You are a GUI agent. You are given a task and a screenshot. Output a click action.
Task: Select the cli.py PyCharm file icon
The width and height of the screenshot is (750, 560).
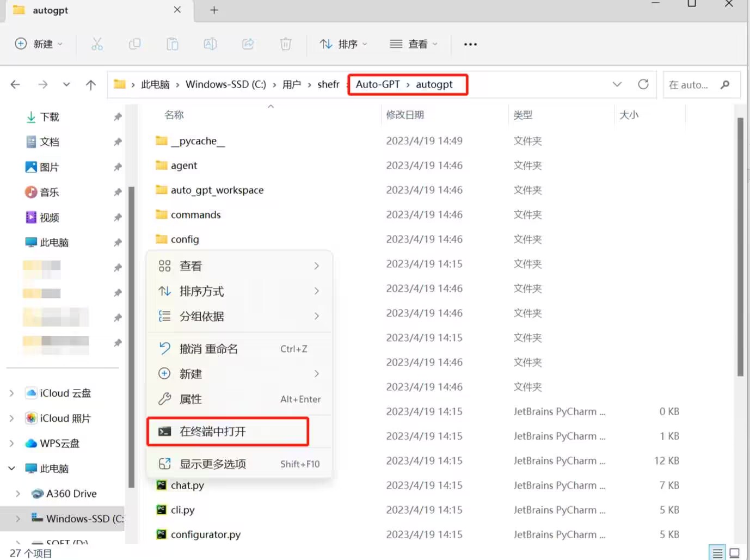coord(162,509)
